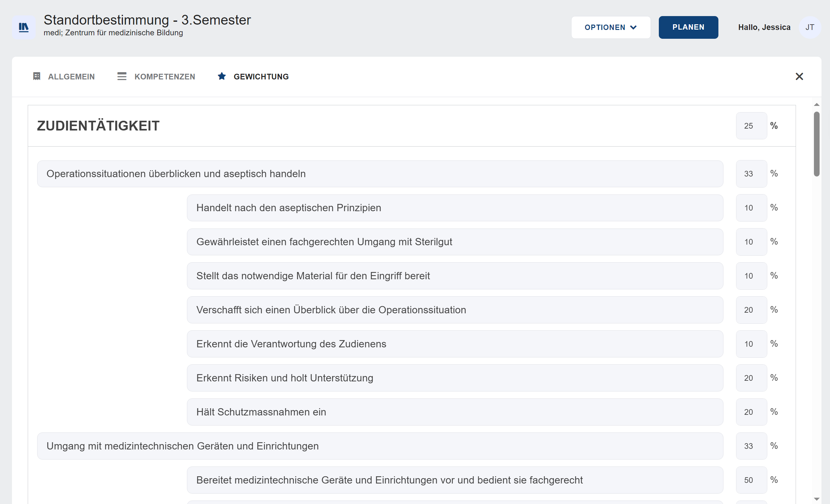Edit weight for Hält Schutzmassnahmen ein
The width and height of the screenshot is (830, 504).
[x=751, y=412]
